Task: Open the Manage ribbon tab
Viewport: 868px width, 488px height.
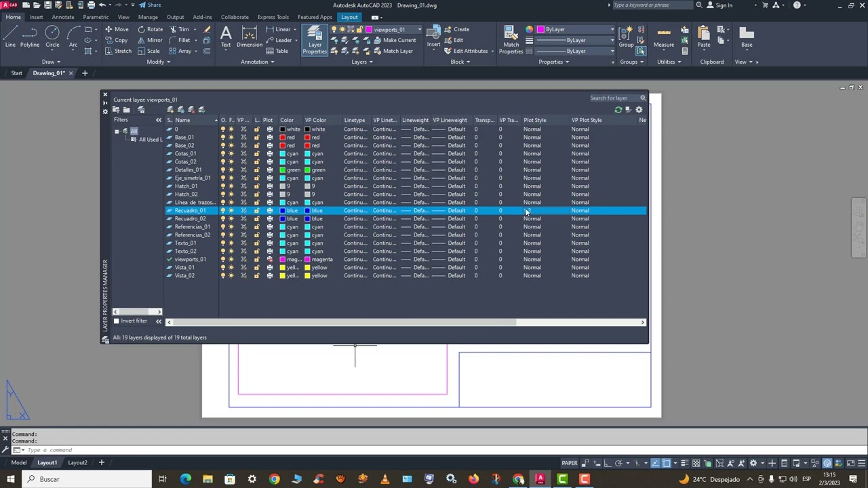Action: (148, 17)
